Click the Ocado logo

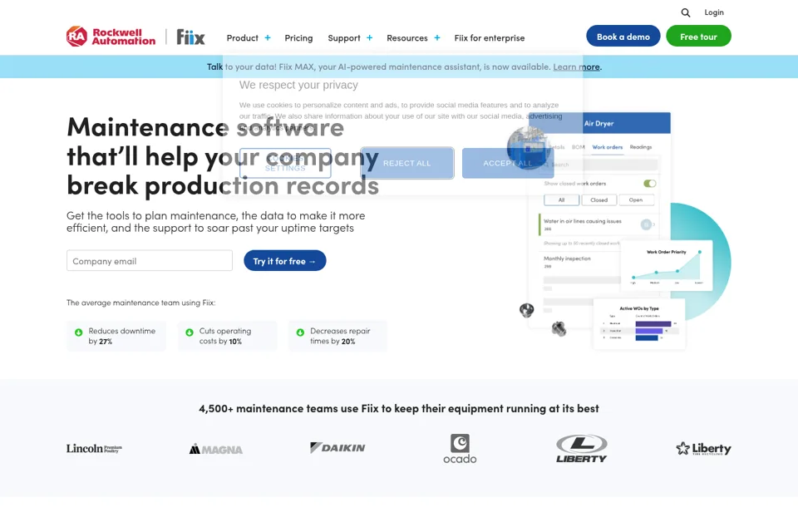pos(460,449)
